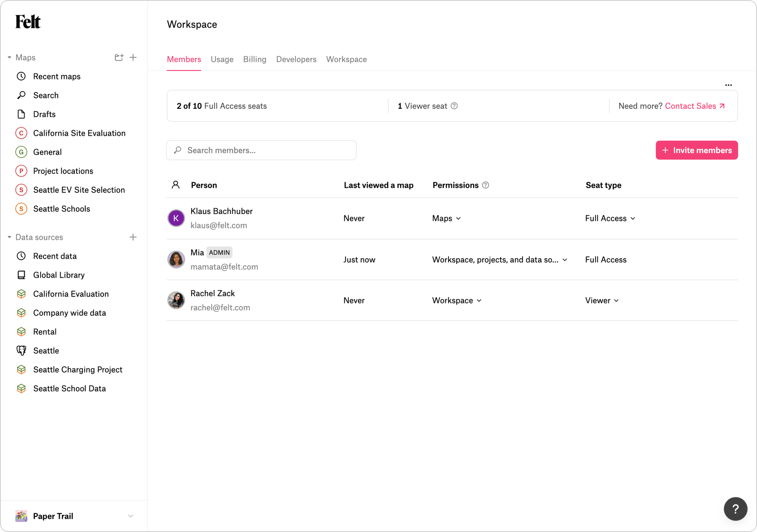Click the Felt logo
The image size is (757, 532).
pos(28,22)
